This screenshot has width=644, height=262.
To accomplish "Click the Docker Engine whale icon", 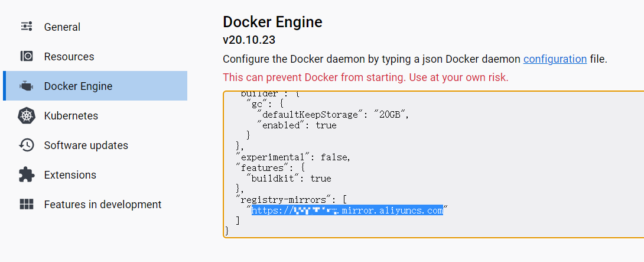I will (27, 86).
